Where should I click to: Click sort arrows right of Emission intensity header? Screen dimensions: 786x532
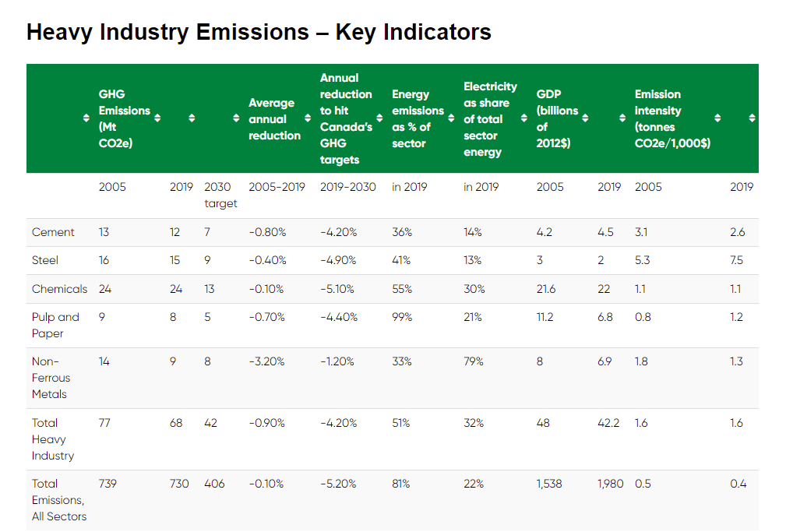click(x=717, y=118)
